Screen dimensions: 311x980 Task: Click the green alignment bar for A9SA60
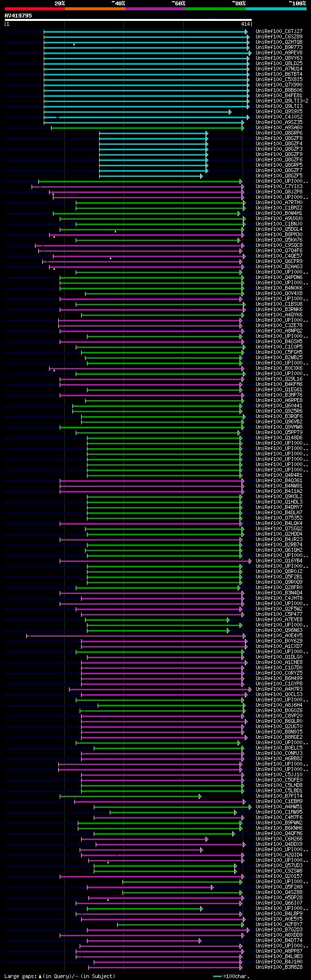148,128
